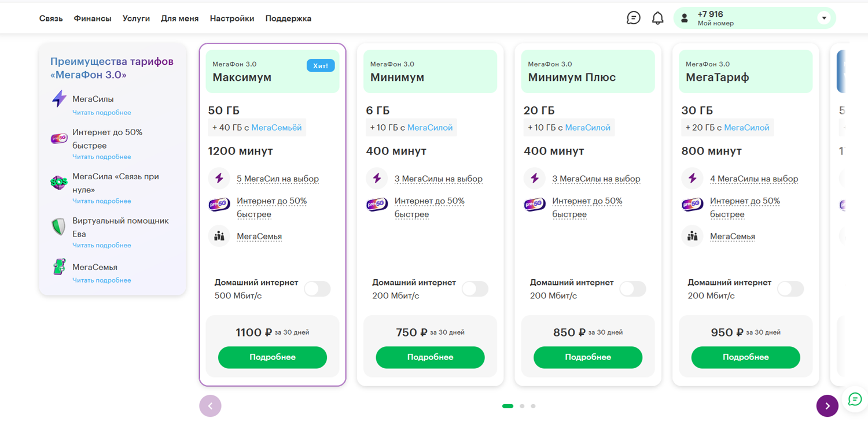868x422 pixels.
Task: Open the Для меня menu
Action: pos(180,18)
